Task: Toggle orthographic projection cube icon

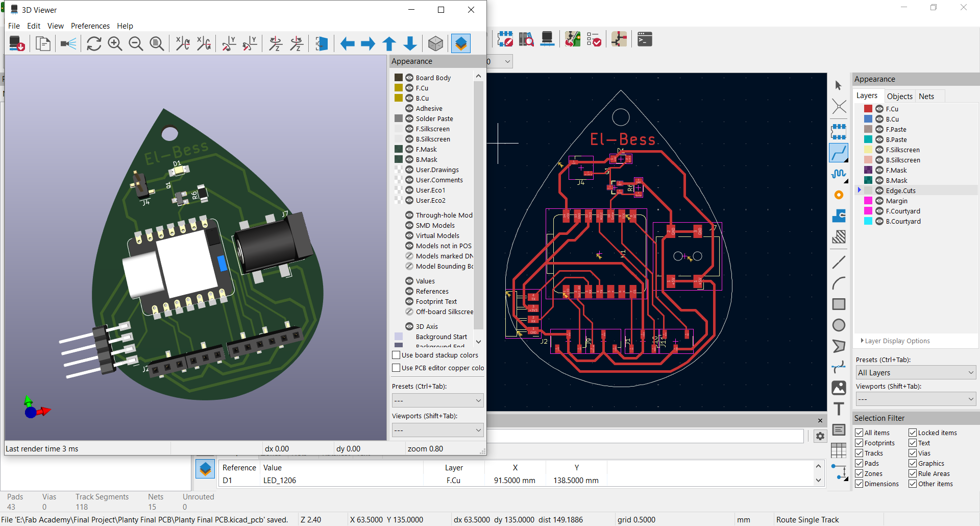Action: [435, 44]
